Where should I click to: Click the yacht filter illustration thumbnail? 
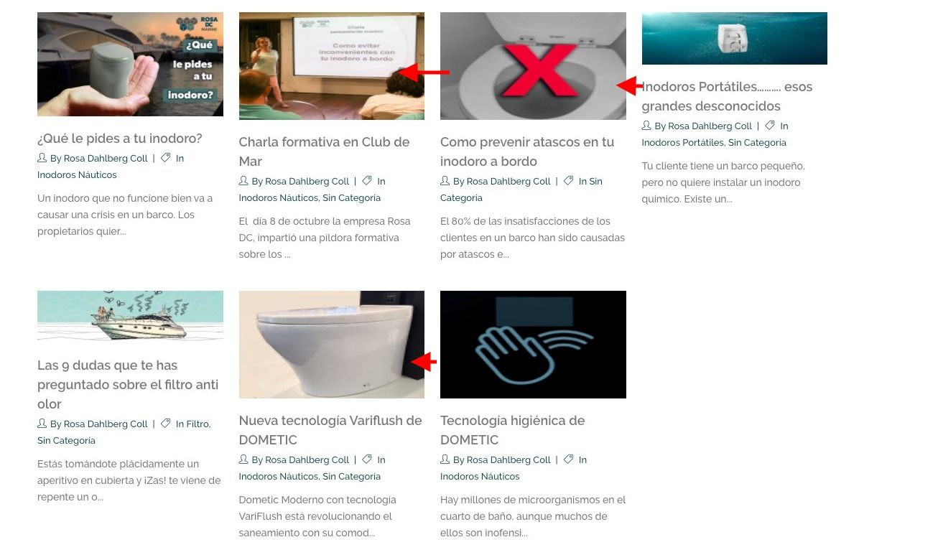click(130, 316)
